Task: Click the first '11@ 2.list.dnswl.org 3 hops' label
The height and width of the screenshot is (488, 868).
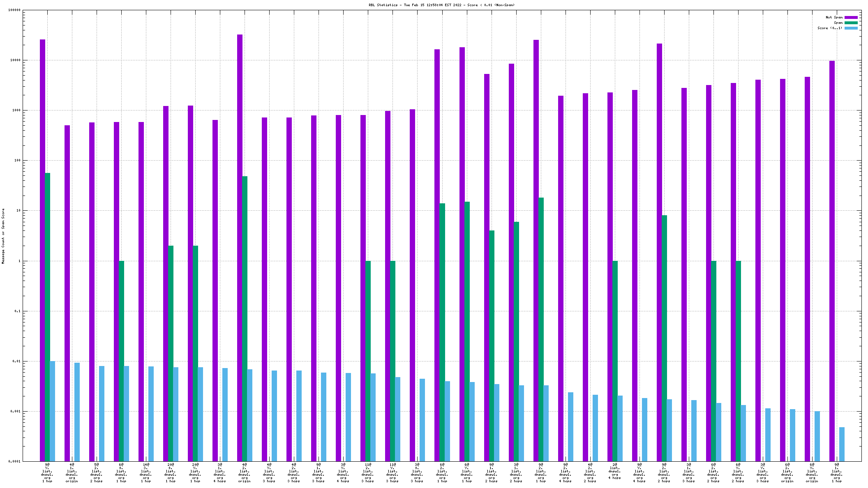Action: point(368,473)
